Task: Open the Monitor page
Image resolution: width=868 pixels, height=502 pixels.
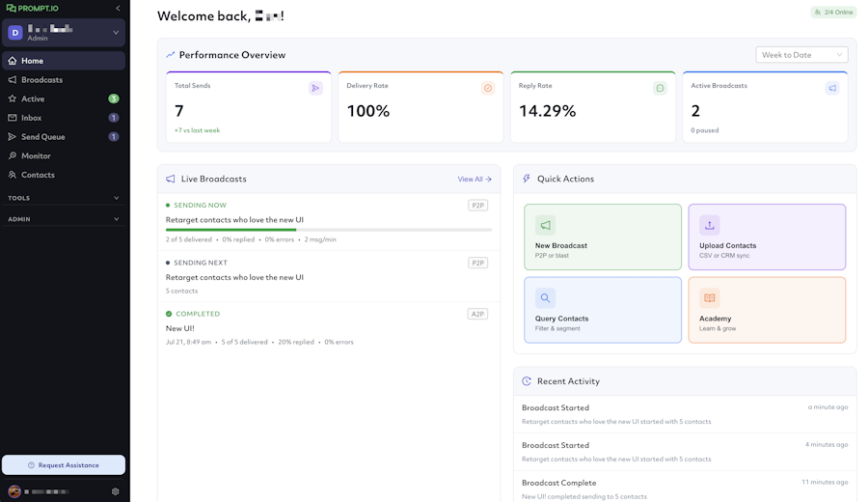Action: (x=64, y=155)
